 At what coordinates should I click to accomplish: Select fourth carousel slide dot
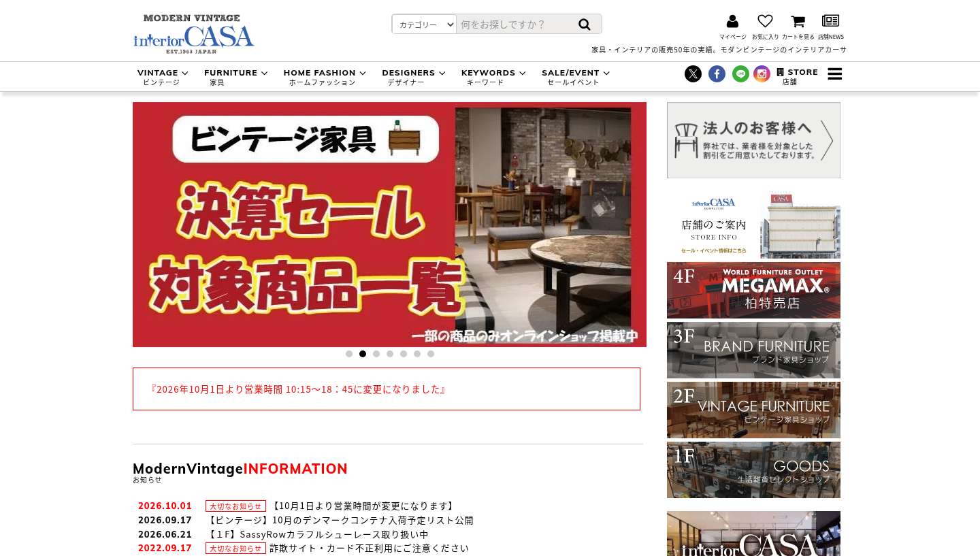(x=390, y=354)
